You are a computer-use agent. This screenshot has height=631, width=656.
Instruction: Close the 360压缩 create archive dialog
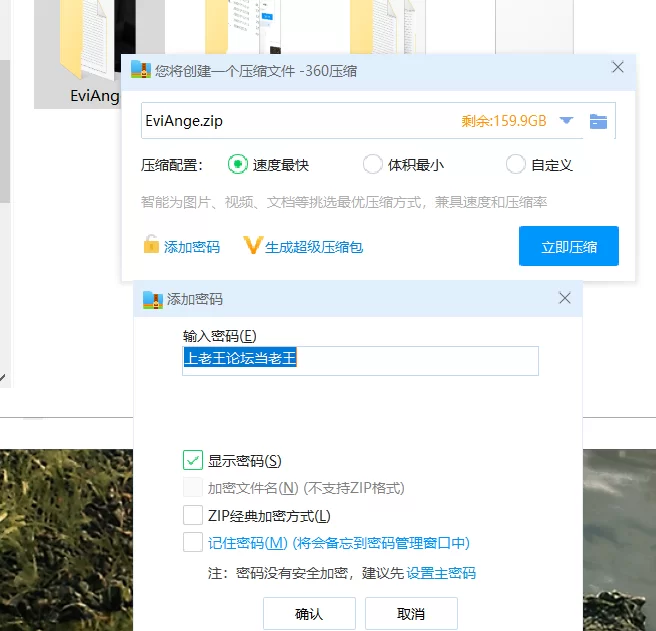(x=618, y=67)
